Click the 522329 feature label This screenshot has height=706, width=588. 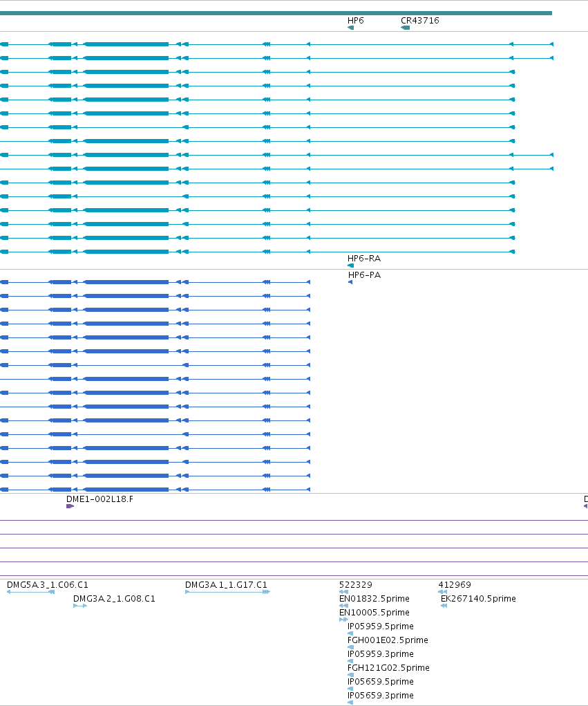coord(356,585)
